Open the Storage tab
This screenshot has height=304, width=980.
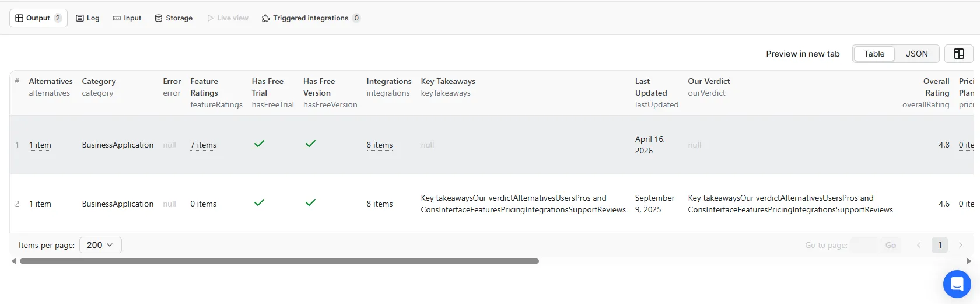tap(174, 18)
